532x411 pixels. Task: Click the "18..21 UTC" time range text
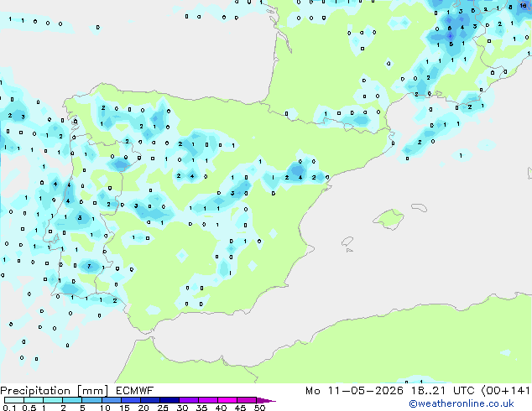[441, 391]
